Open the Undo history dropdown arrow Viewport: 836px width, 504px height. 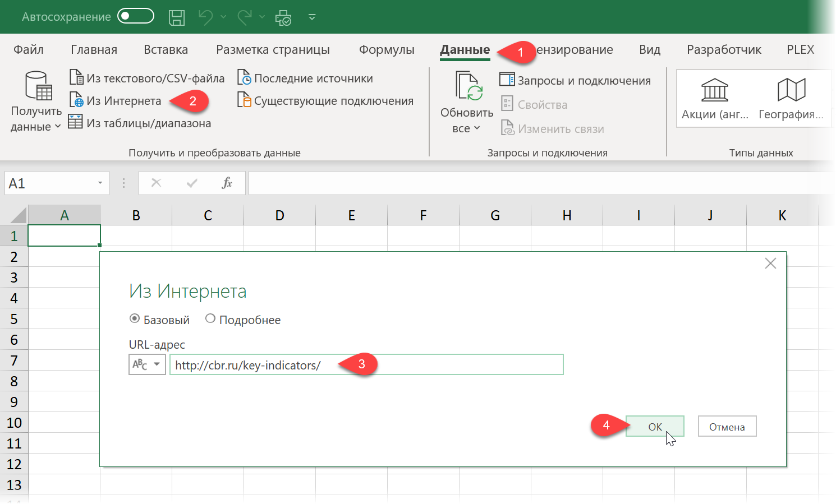(x=223, y=17)
